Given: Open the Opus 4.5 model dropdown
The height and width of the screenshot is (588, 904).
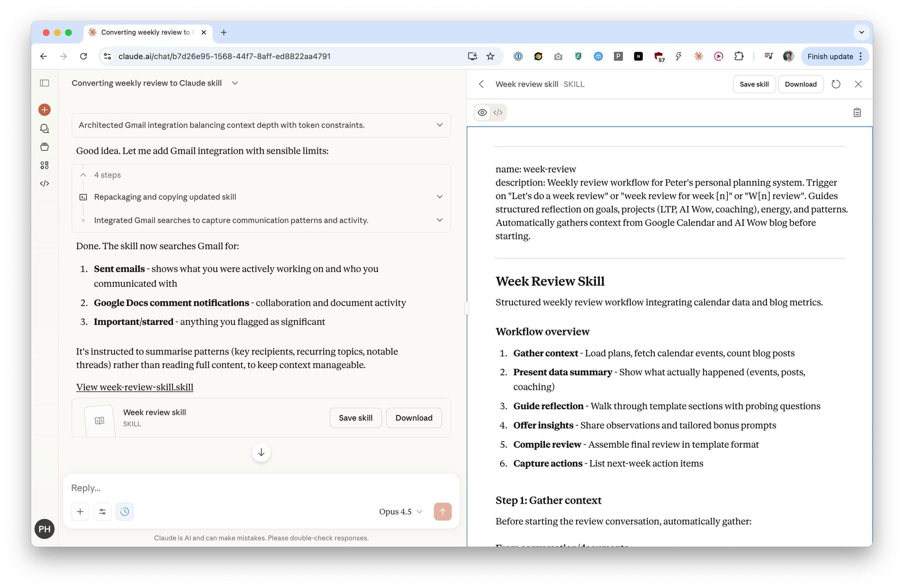Looking at the screenshot, I should 400,512.
